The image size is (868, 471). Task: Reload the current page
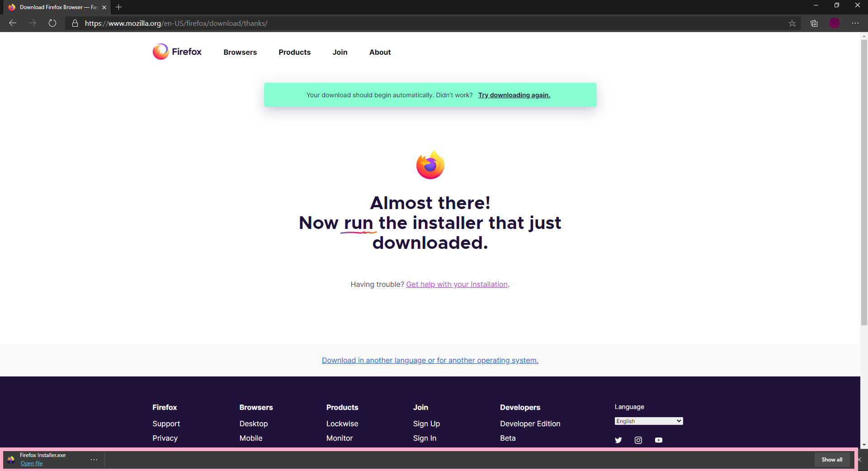[x=52, y=23]
